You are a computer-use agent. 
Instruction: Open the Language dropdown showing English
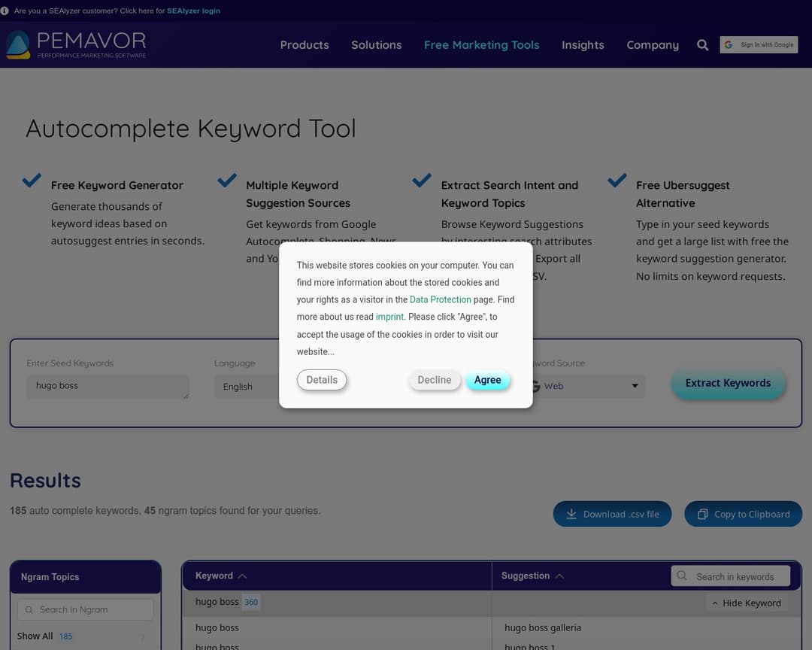point(248,386)
